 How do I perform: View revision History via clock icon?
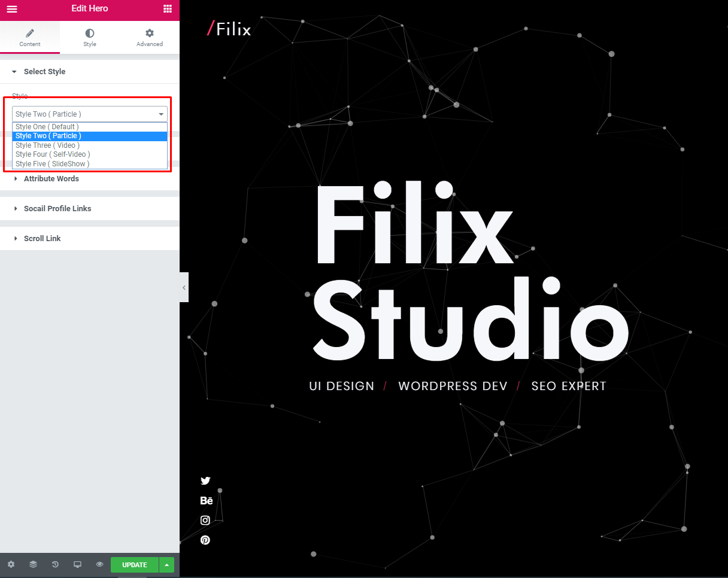coord(55,564)
